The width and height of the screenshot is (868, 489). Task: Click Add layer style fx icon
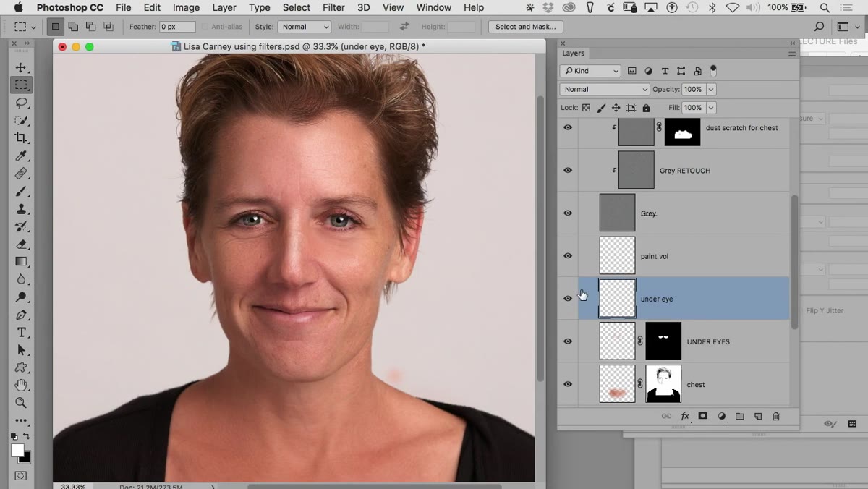pos(685,417)
